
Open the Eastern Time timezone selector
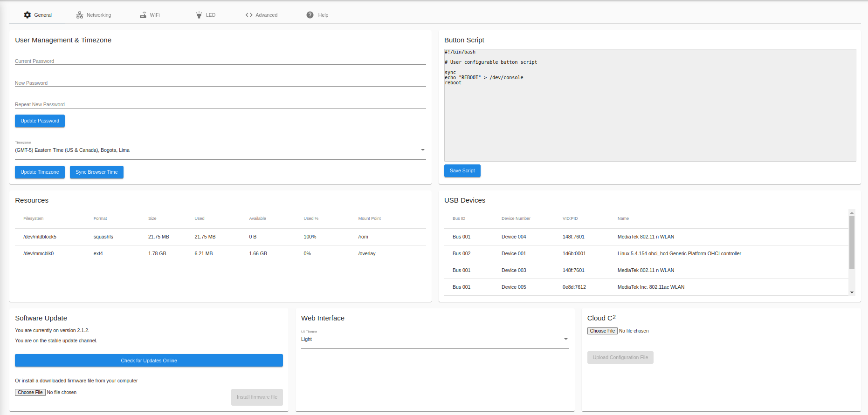tap(220, 150)
